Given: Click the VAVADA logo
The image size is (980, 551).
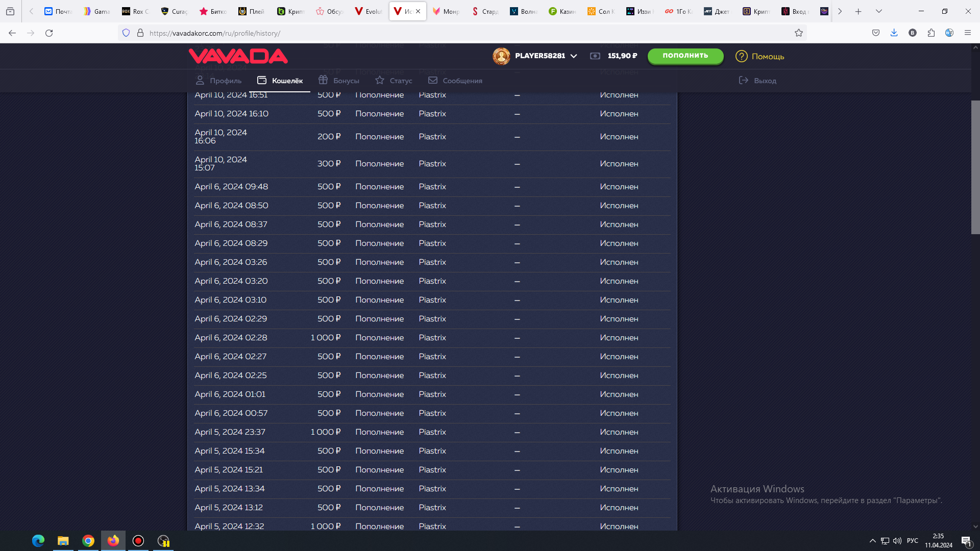Looking at the screenshot, I should point(238,56).
